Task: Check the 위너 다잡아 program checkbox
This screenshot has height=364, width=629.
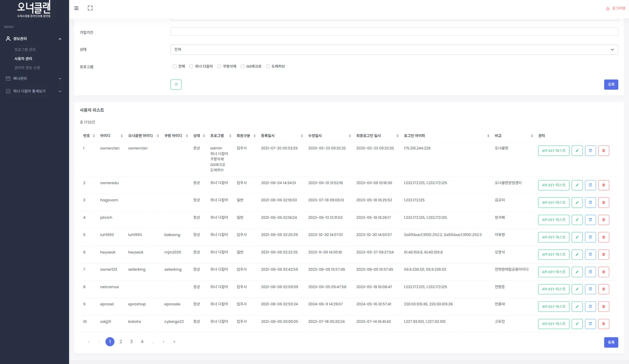Action: (191, 67)
